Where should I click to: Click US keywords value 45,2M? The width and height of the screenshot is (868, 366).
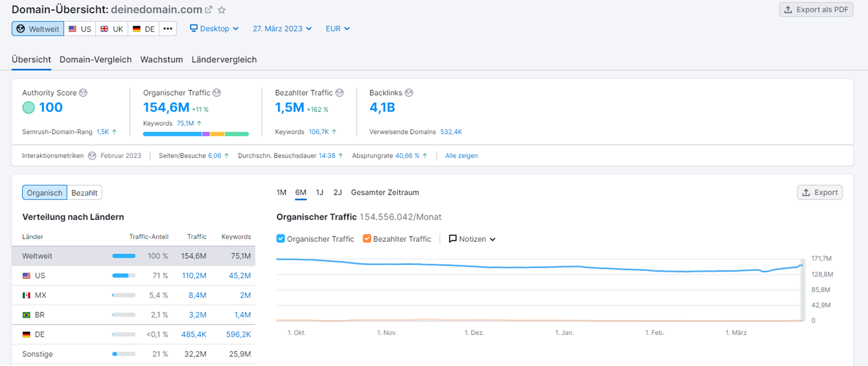coord(240,276)
